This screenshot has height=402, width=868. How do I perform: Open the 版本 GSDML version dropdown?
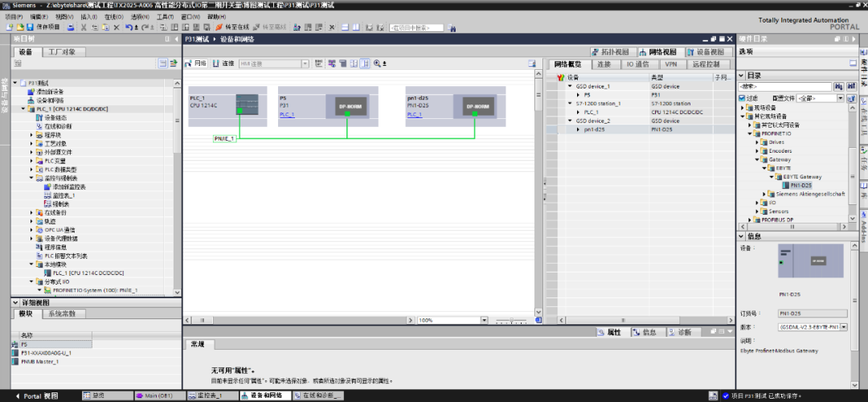(844, 327)
